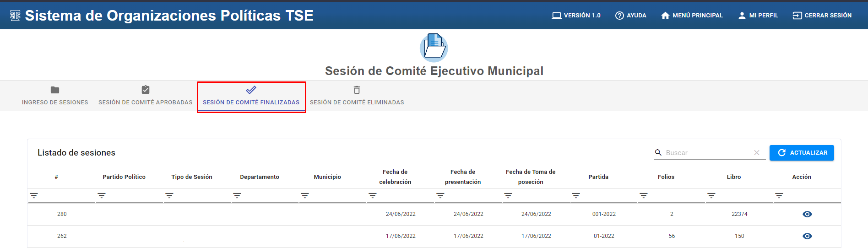Go to Menú Principal home
The height and width of the screenshot is (248, 868).
click(x=692, y=16)
